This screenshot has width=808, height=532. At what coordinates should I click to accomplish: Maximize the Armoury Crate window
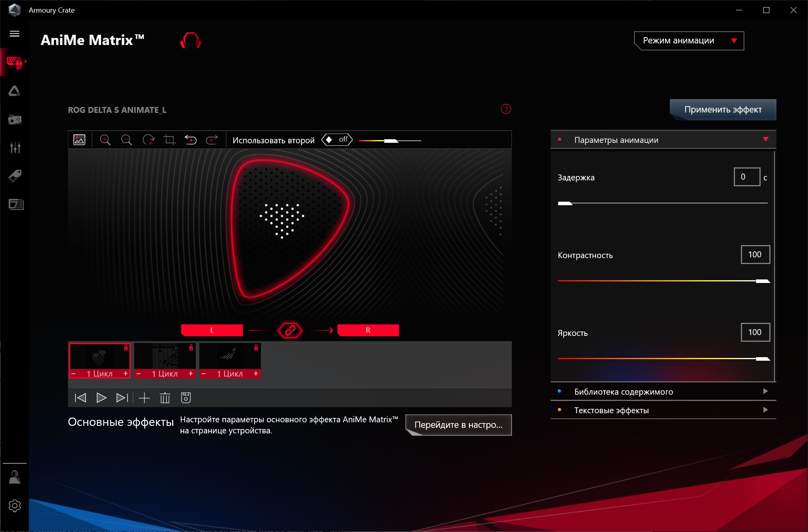pyautogui.click(x=767, y=10)
